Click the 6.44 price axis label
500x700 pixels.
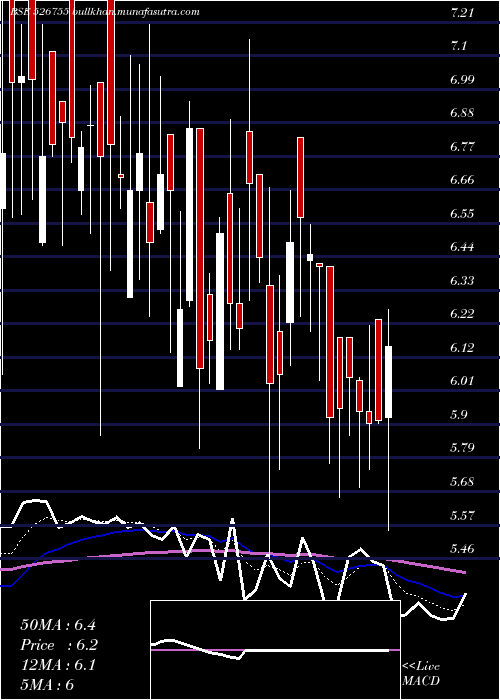coord(462,246)
